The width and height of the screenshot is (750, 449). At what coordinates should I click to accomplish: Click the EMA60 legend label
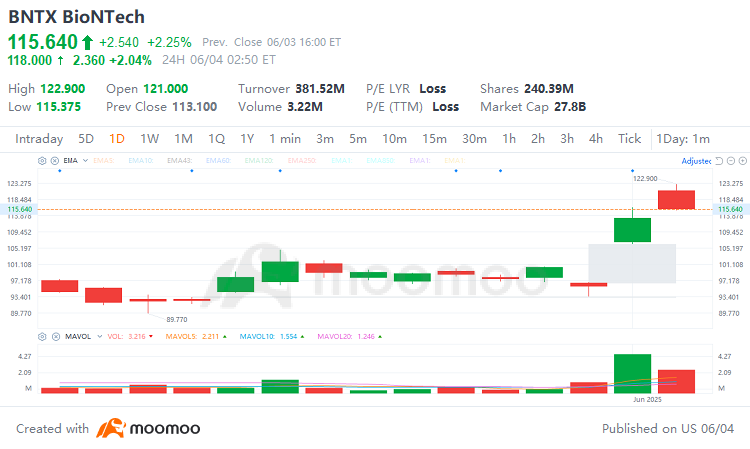pyautogui.click(x=218, y=161)
